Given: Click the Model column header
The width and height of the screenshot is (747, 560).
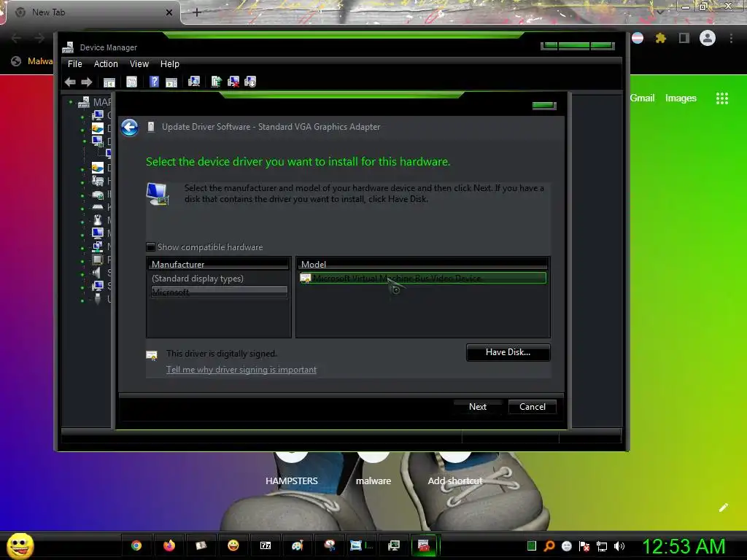Looking at the screenshot, I should pyautogui.click(x=423, y=264).
